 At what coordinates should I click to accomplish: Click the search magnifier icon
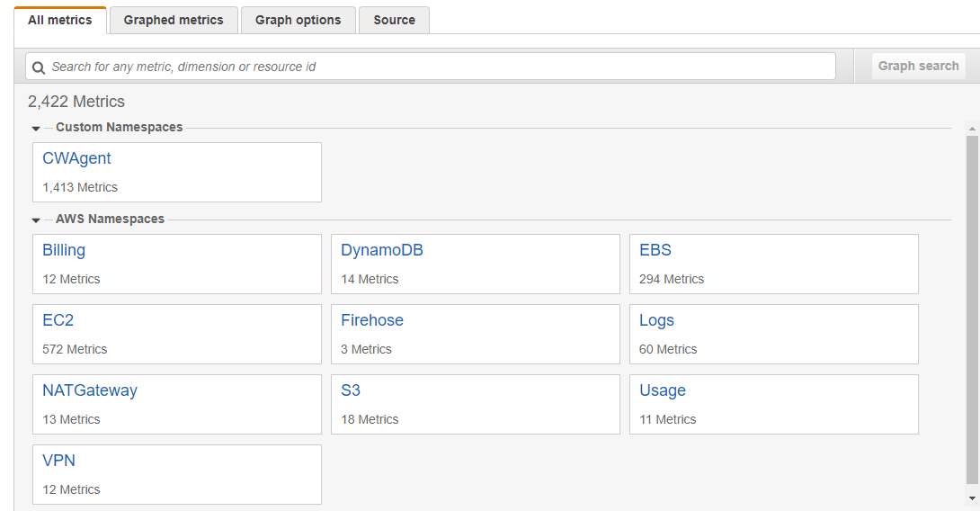[39, 67]
